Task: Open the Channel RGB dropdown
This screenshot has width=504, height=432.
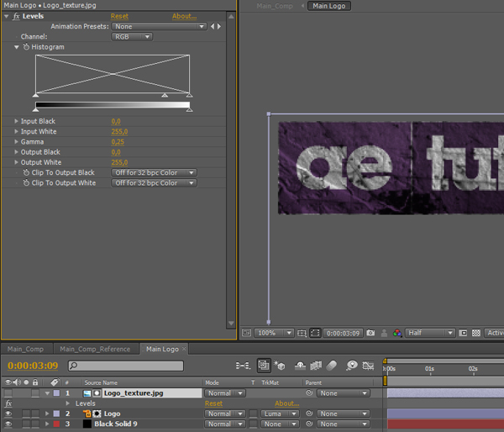Action: tap(133, 37)
